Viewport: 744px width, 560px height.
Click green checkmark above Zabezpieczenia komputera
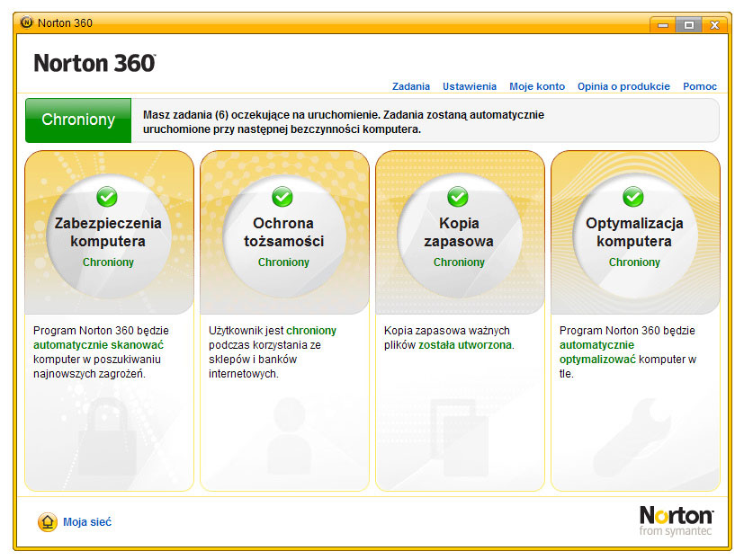(107, 196)
